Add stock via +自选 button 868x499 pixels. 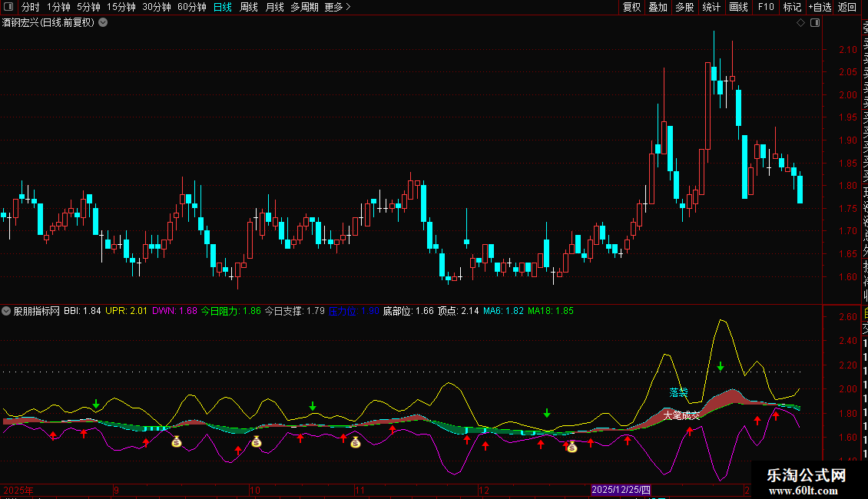click(x=820, y=7)
